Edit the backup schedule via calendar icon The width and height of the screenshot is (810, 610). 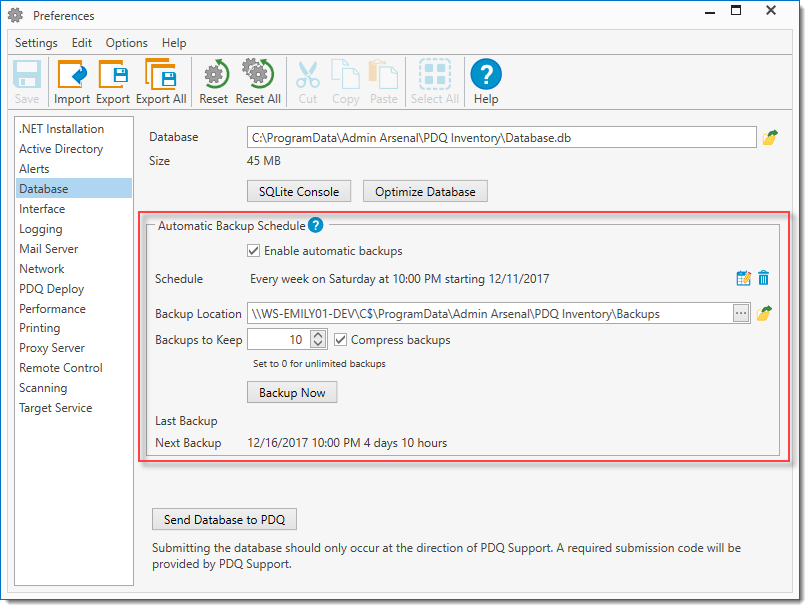(743, 279)
